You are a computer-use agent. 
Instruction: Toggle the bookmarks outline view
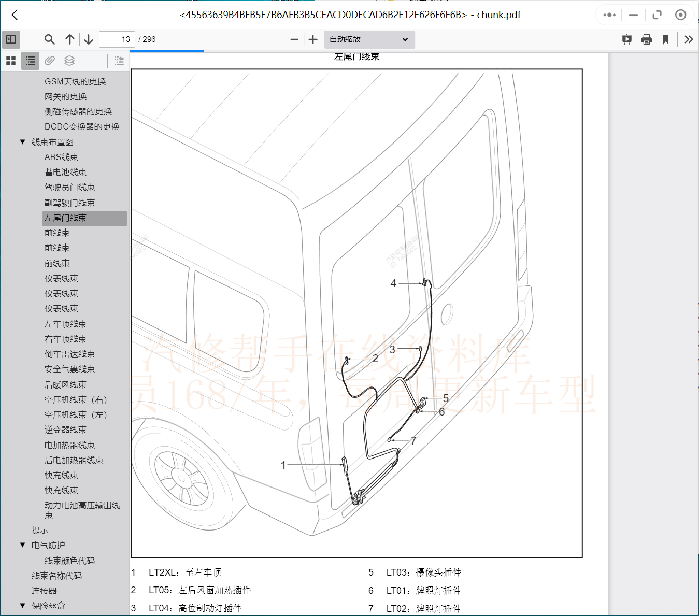[x=30, y=61]
